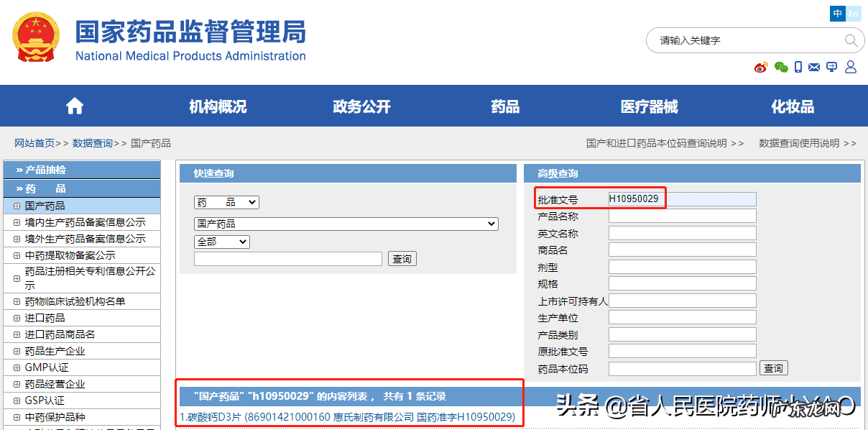
Task: Click the 查询 button in 高级查询 panel
Action: pos(773,367)
